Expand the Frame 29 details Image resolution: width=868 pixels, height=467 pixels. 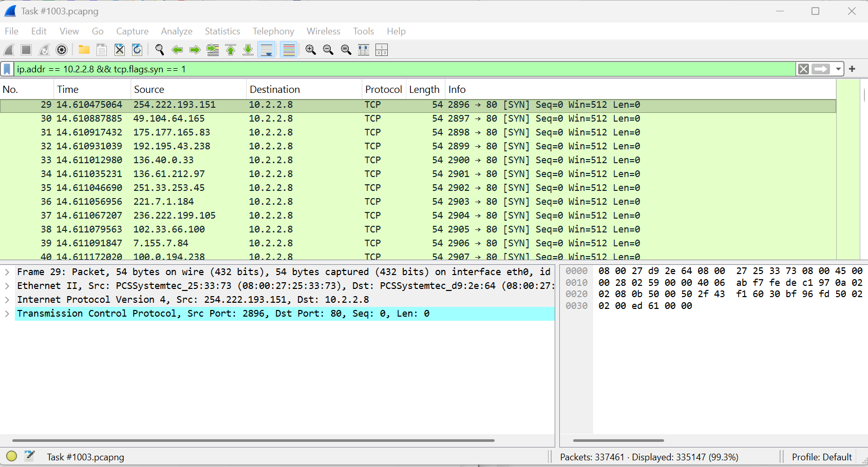click(7, 271)
